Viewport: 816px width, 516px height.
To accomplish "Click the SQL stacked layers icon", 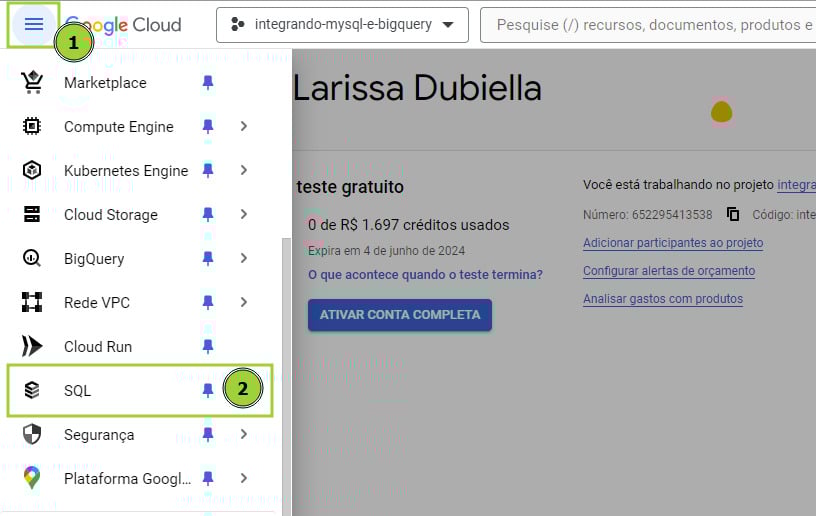I will point(32,390).
